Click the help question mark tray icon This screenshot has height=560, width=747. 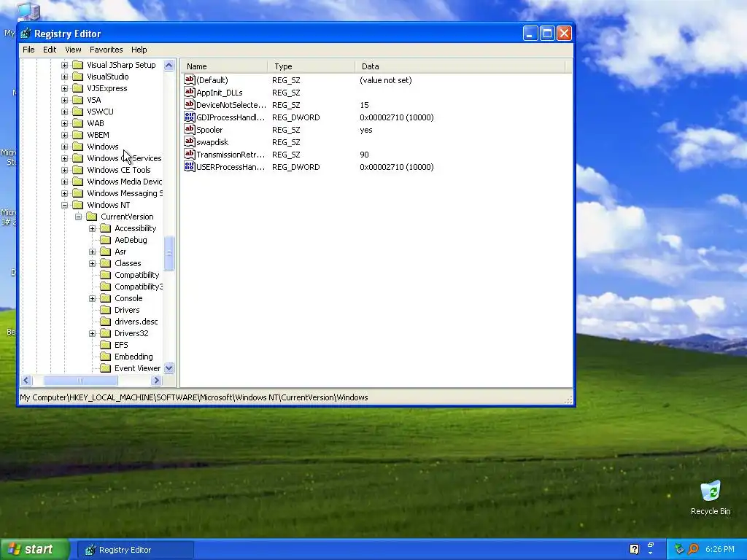pyautogui.click(x=634, y=549)
